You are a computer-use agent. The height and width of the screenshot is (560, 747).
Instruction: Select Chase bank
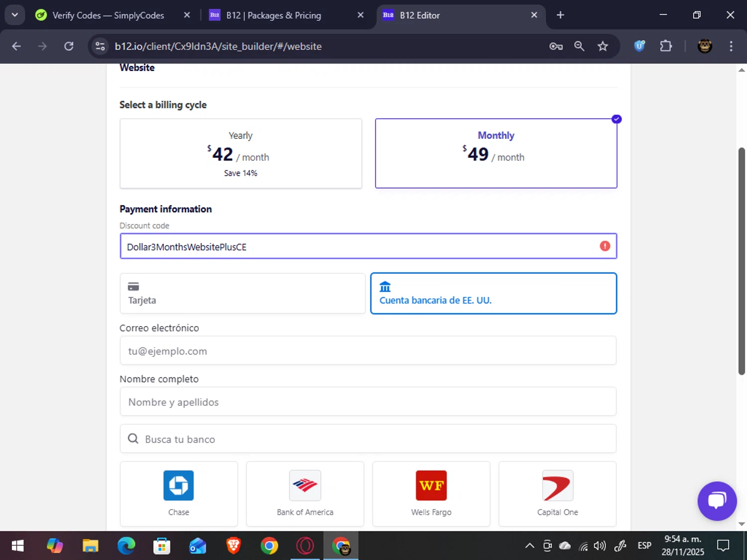179,493
